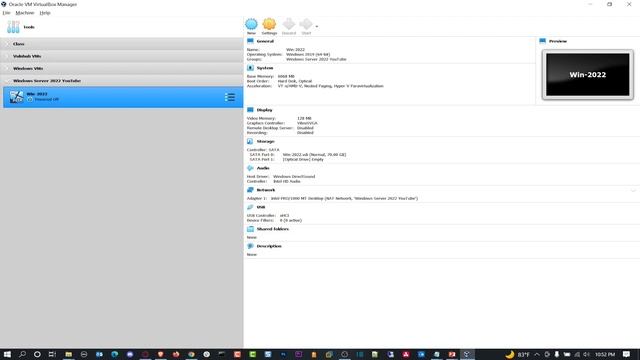Click the Win-2022 OS icon in the VM list
Viewport: 640px width, 360px height.
tap(16, 97)
